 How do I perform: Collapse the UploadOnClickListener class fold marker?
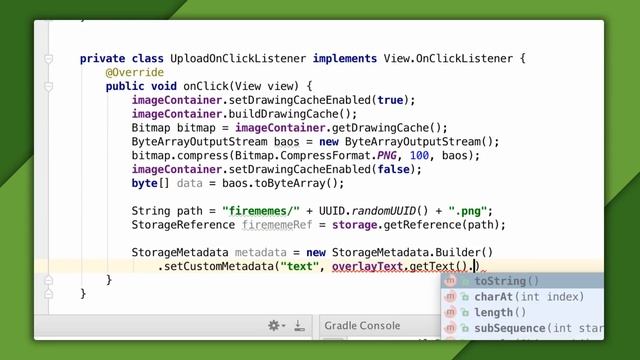pos(49,59)
